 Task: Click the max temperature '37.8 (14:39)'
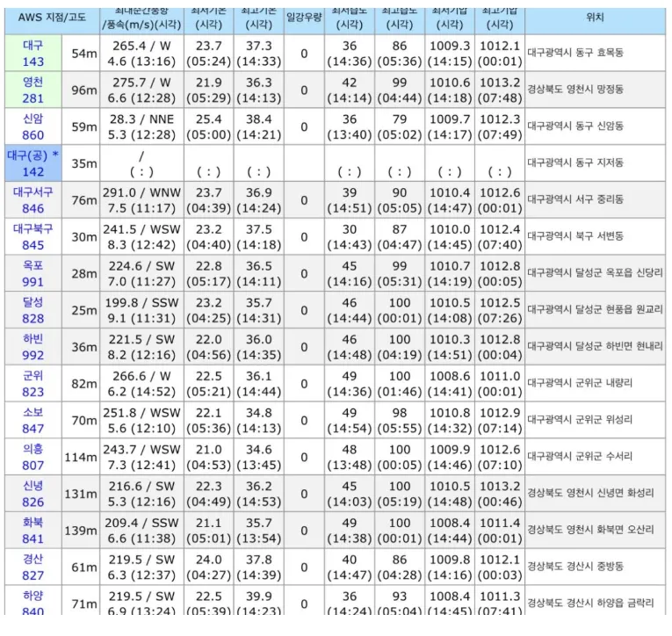tap(259, 567)
